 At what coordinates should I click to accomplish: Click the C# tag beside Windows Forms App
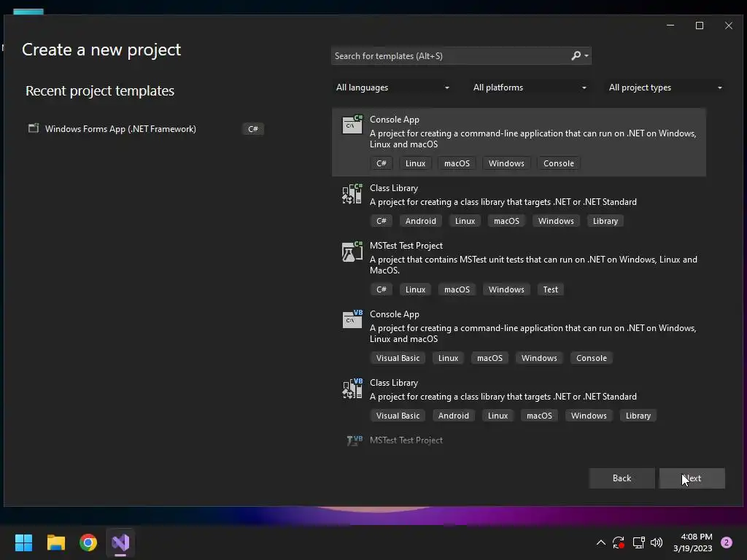click(253, 128)
